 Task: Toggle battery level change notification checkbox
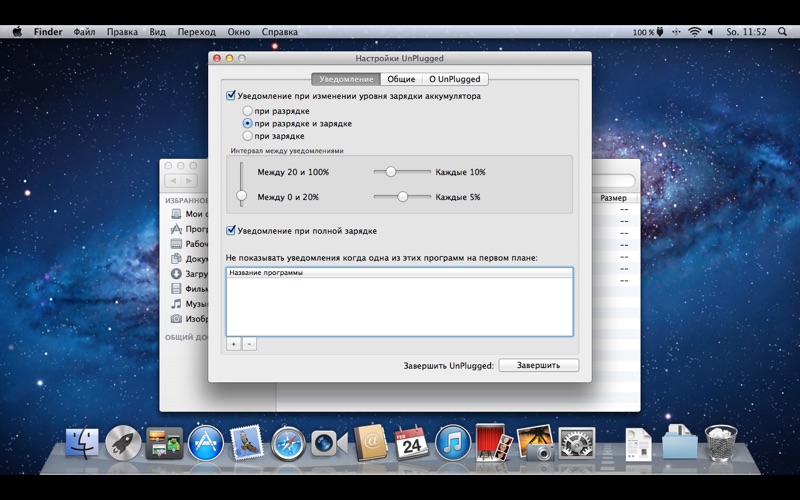click(x=231, y=95)
